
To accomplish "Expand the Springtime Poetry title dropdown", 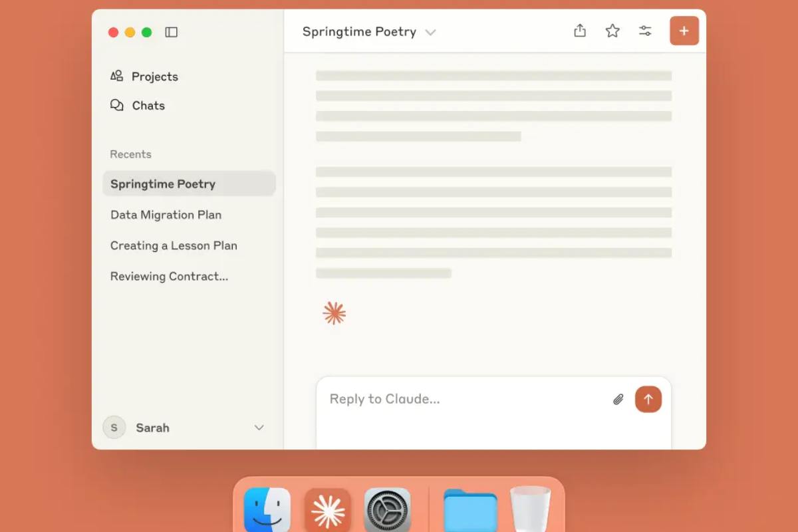I will click(430, 32).
